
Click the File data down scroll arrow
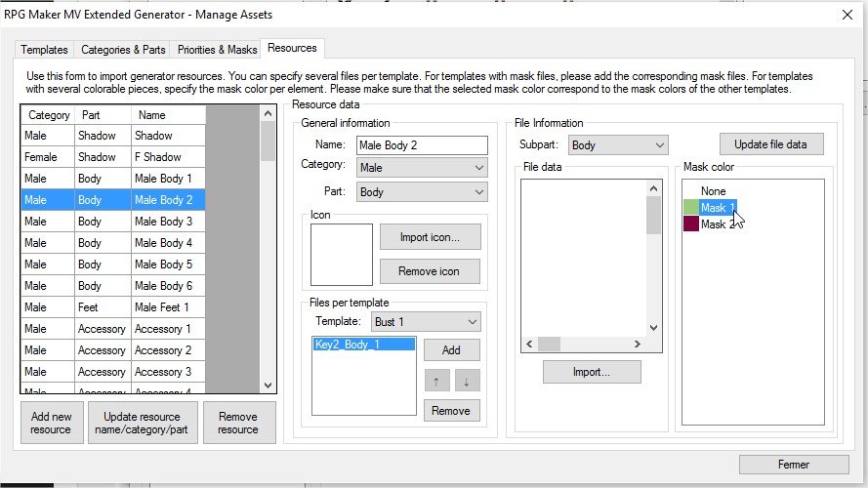pos(654,328)
